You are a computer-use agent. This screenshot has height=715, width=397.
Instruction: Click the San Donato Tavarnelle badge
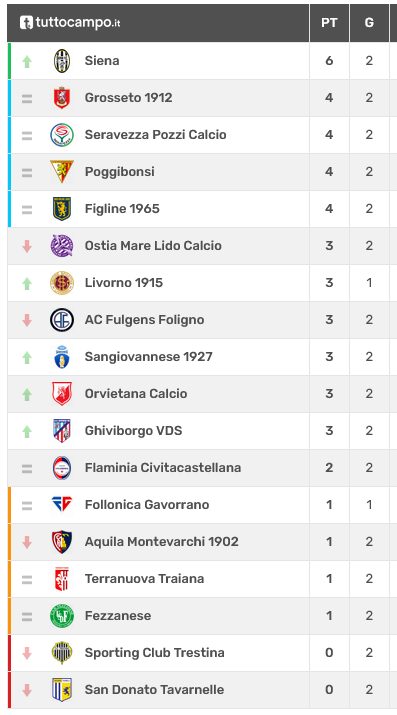tap(62, 689)
